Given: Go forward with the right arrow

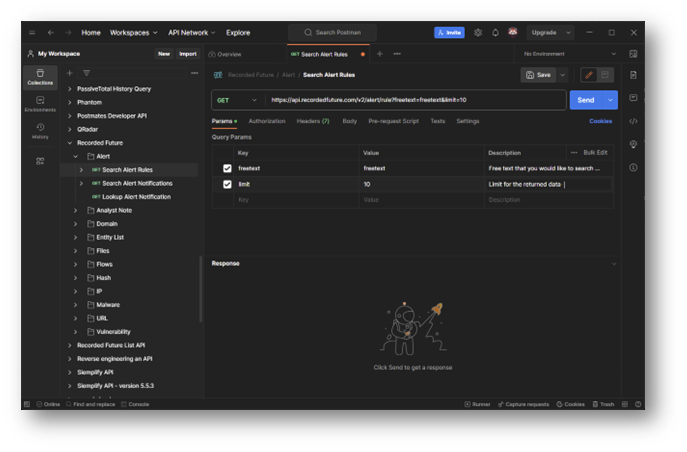Looking at the screenshot, I should [68, 32].
